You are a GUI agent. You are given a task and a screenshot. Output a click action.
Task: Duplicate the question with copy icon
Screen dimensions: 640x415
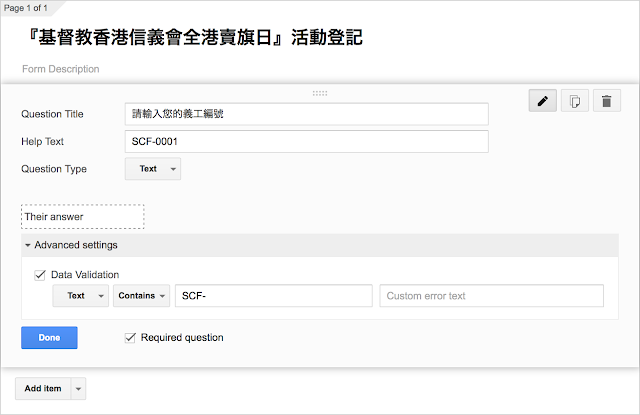click(575, 100)
